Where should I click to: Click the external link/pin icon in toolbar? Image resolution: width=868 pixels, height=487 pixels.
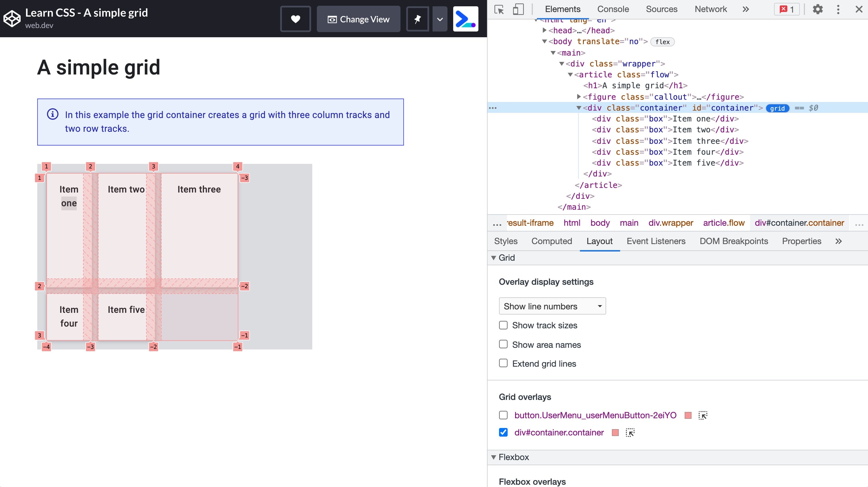coord(417,19)
